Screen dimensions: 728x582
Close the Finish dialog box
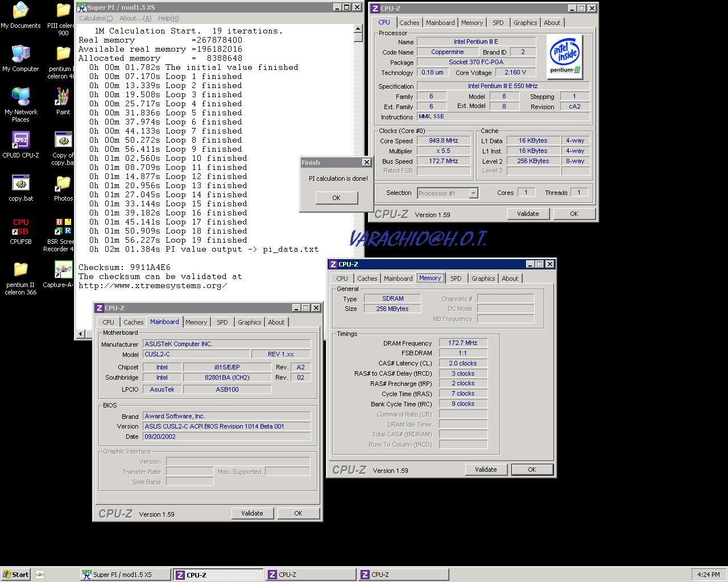tap(366, 163)
